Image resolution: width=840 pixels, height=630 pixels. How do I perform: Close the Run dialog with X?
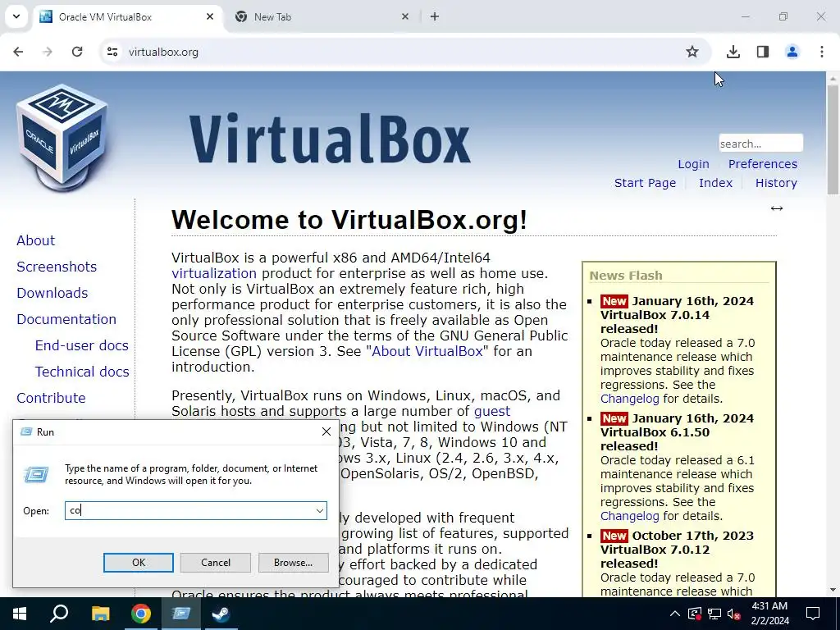point(326,431)
